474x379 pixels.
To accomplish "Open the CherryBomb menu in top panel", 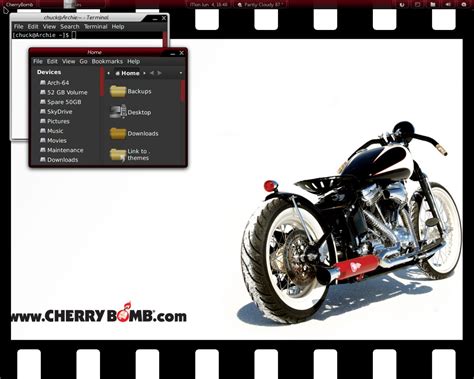I will [x=19, y=5].
